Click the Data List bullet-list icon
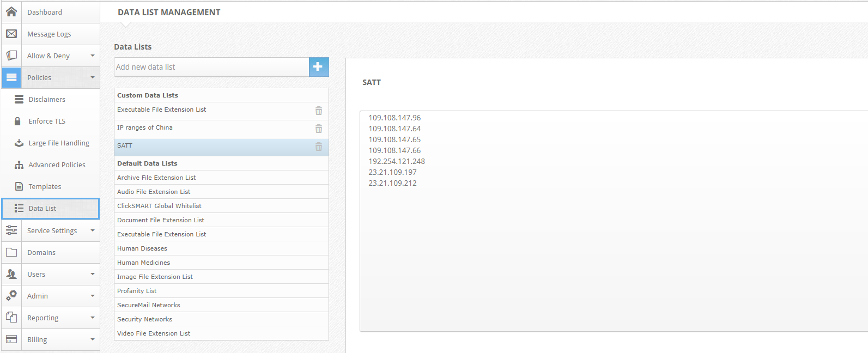 (x=19, y=208)
